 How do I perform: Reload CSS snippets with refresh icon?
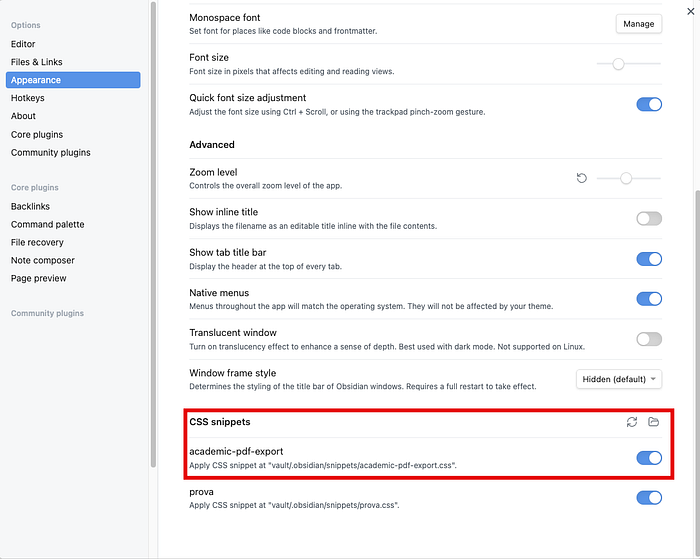click(632, 422)
